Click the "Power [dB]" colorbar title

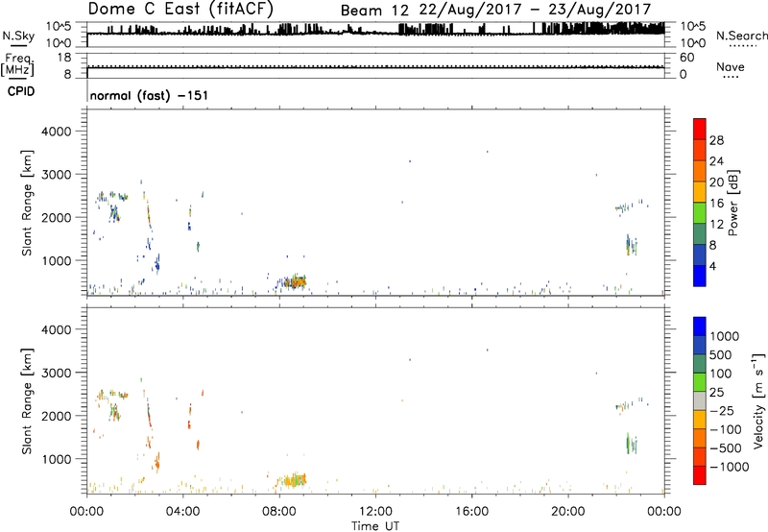[733, 203]
